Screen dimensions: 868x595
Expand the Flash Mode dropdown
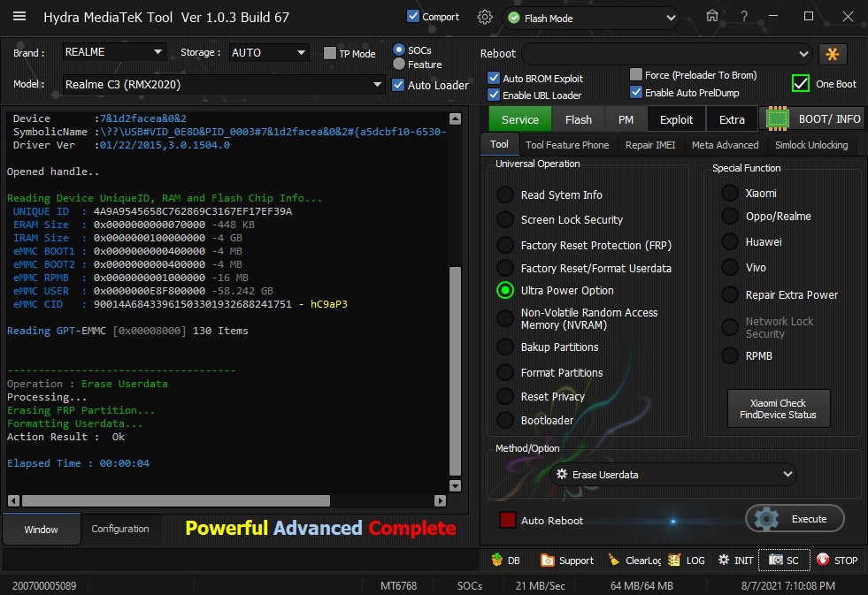pos(591,19)
